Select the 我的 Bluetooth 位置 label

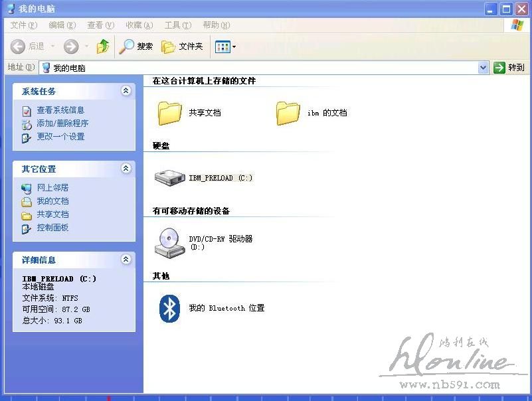(x=226, y=308)
